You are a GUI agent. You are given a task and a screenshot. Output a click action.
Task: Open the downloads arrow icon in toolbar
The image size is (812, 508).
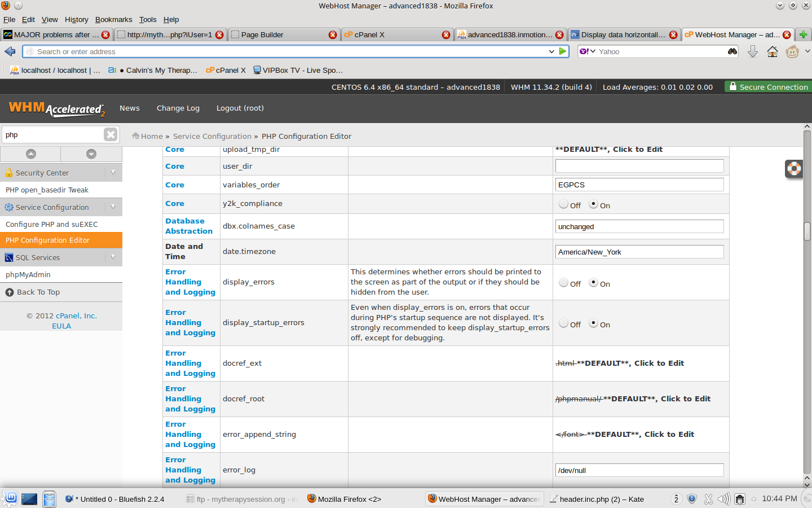753,52
